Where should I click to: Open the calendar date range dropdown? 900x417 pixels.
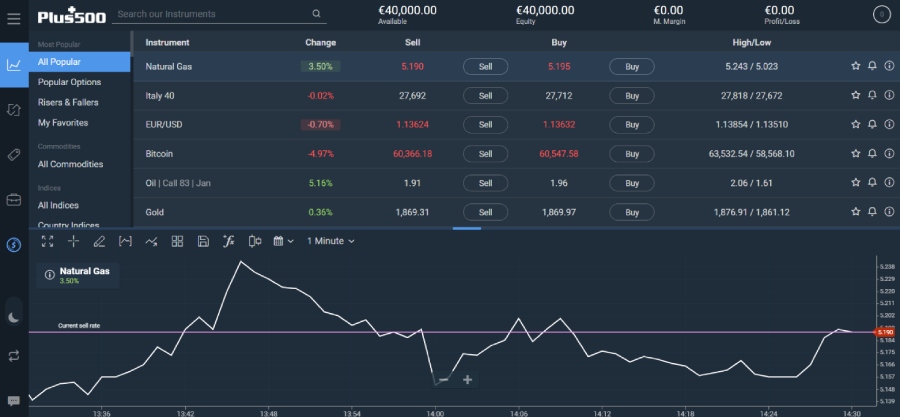point(283,241)
